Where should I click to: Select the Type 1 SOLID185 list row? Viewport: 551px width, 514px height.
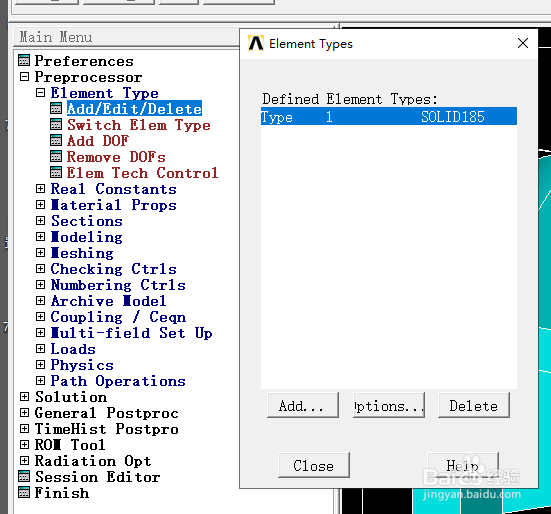(389, 116)
